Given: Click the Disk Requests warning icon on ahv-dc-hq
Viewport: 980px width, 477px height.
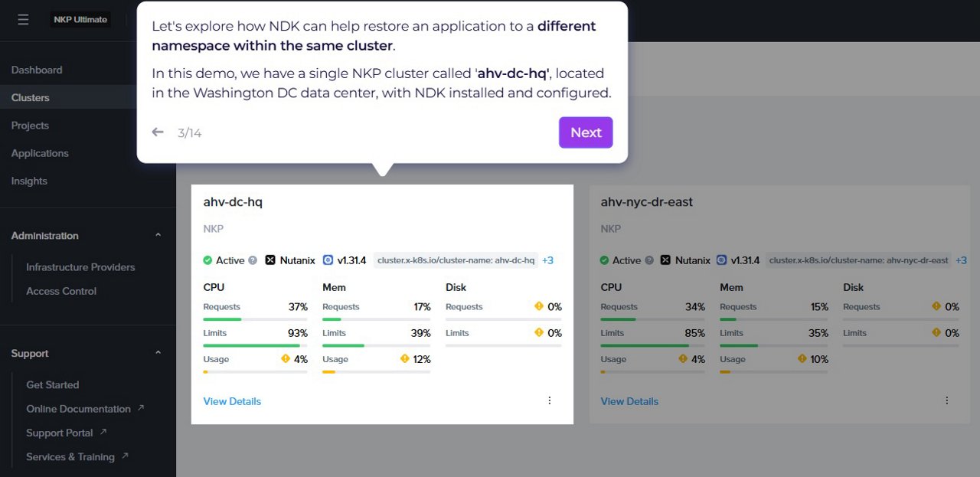Looking at the screenshot, I should tap(539, 307).
